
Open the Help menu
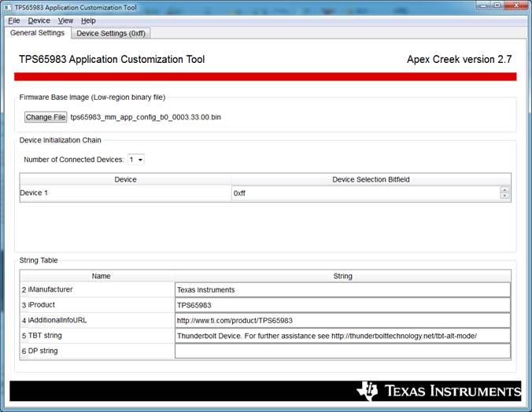click(88, 20)
